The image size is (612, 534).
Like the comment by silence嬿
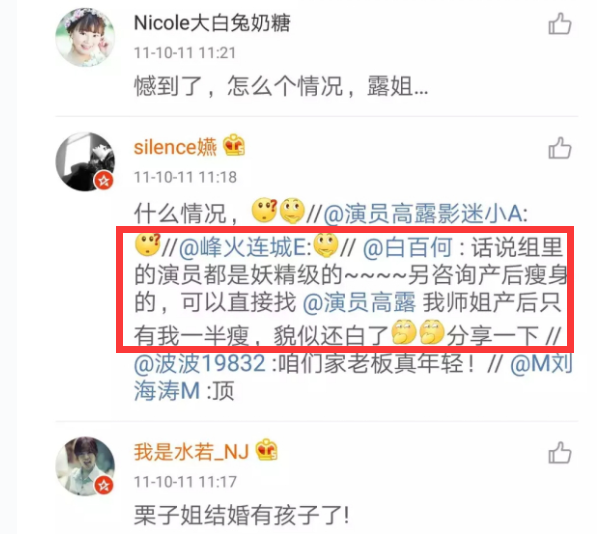[560, 148]
